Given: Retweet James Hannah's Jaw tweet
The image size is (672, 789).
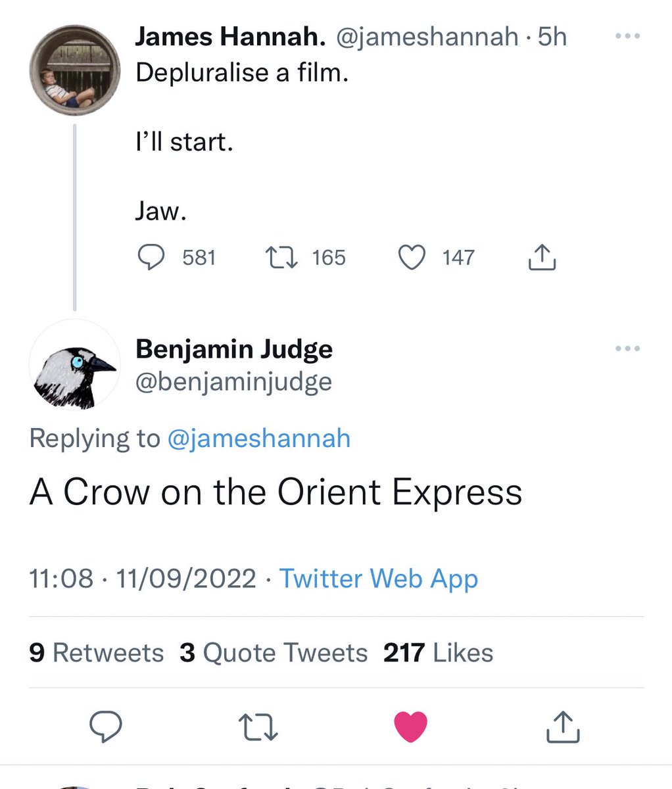Looking at the screenshot, I should click(281, 257).
